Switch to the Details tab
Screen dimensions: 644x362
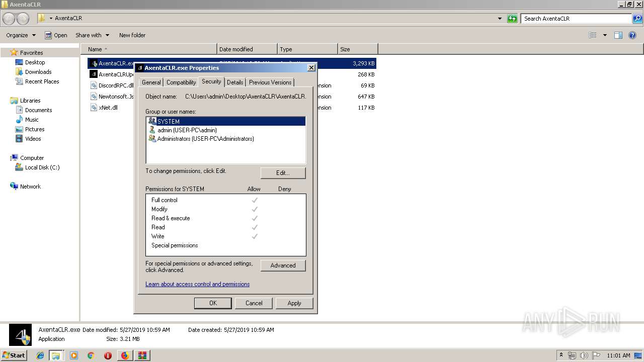coord(235,82)
